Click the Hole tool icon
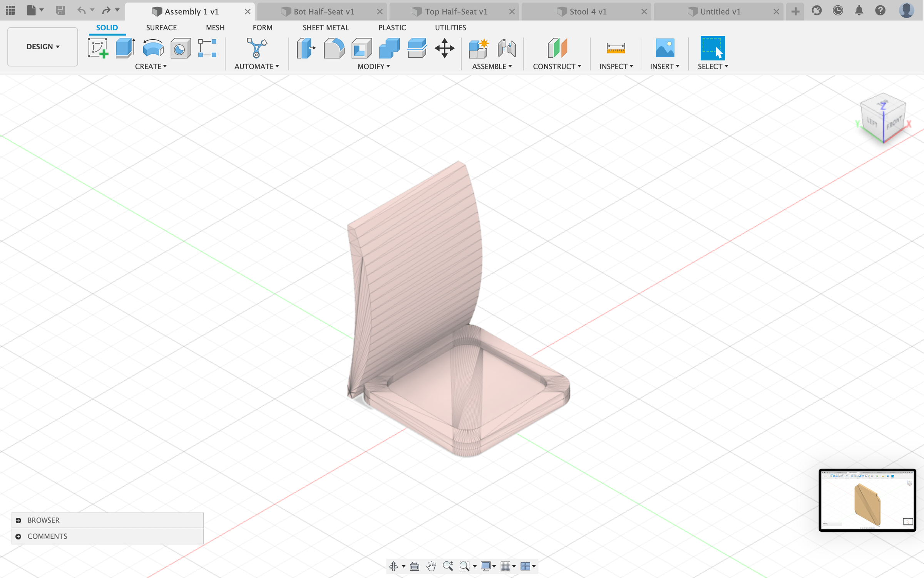This screenshot has width=924, height=578. tap(181, 48)
